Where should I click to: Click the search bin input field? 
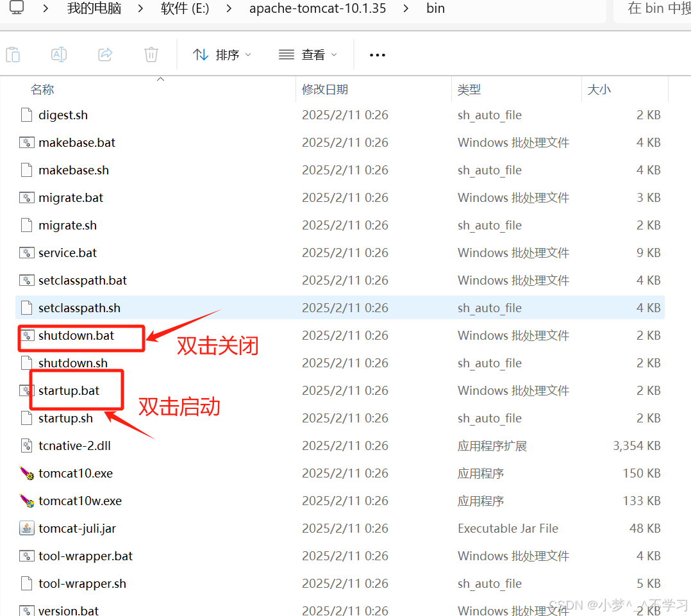coord(654,8)
